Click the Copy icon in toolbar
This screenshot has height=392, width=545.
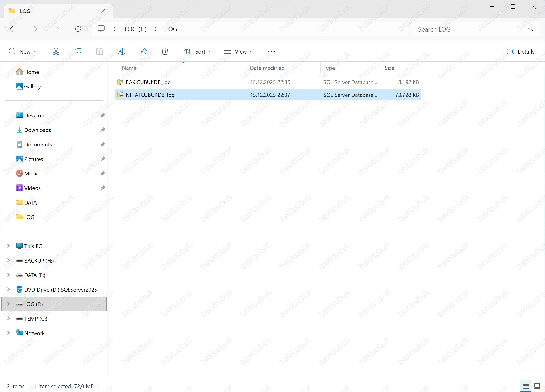[x=78, y=51]
